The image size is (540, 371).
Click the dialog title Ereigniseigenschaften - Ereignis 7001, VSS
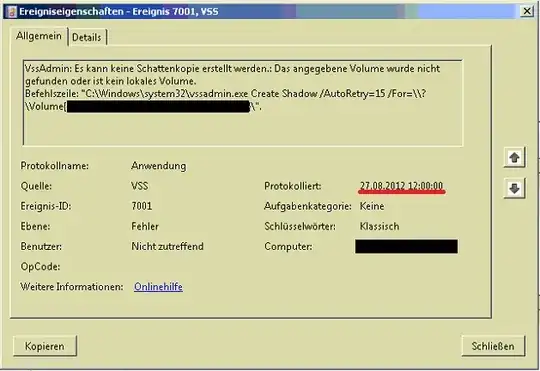tap(119, 11)
